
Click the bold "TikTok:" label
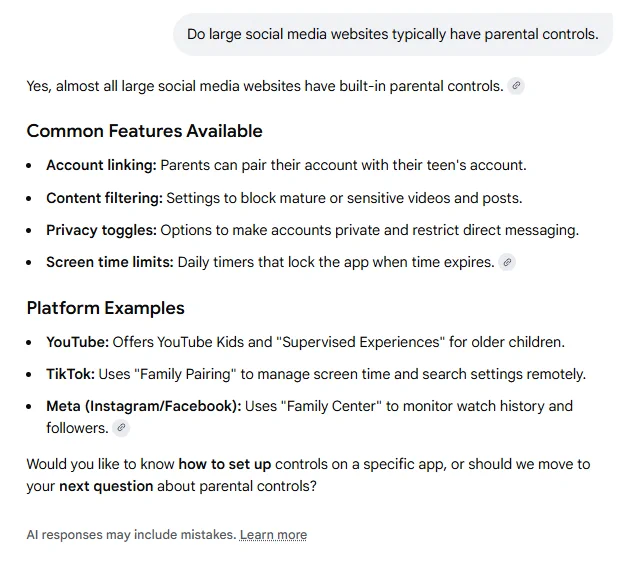71,374
